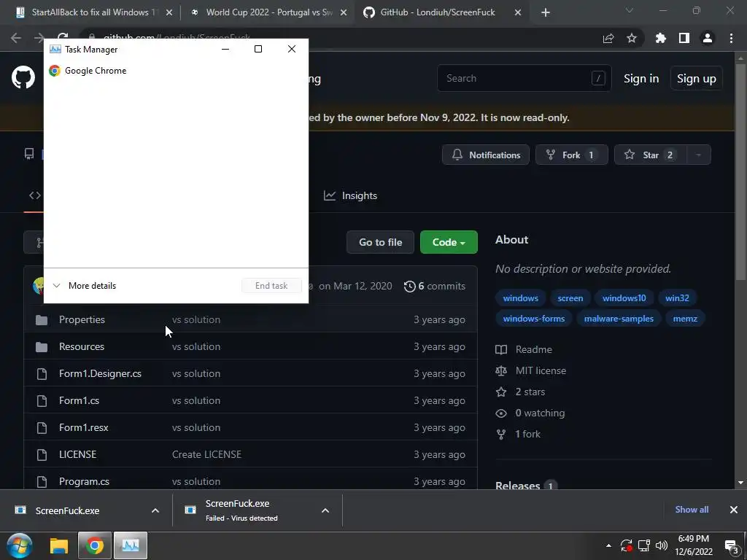Click the windows-forms topic tag

(x=533, y=319)
